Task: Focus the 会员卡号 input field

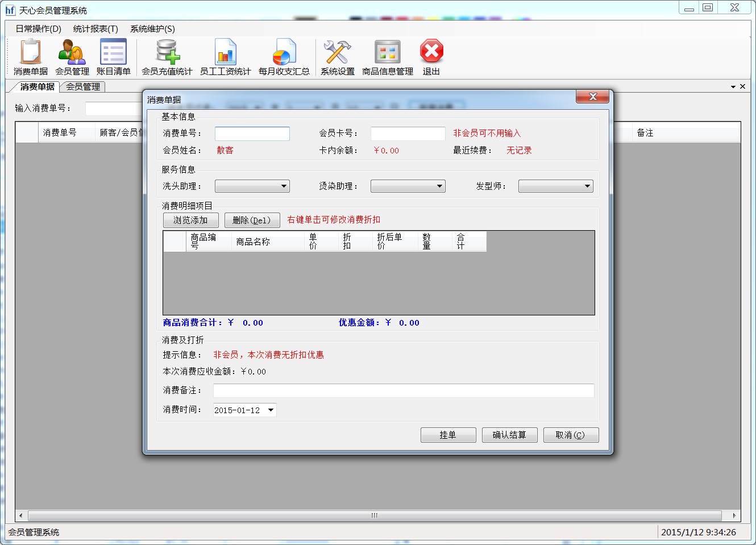Action: tap(408, 134)
